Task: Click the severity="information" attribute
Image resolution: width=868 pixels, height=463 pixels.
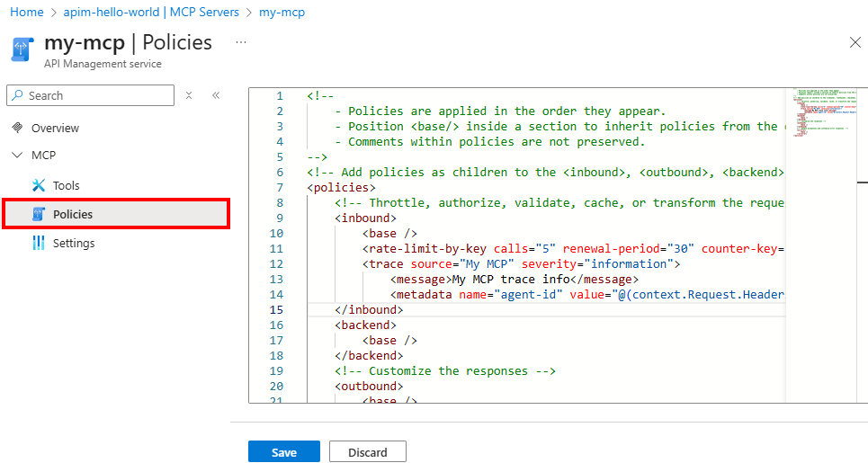Action: tap(597, 263)
